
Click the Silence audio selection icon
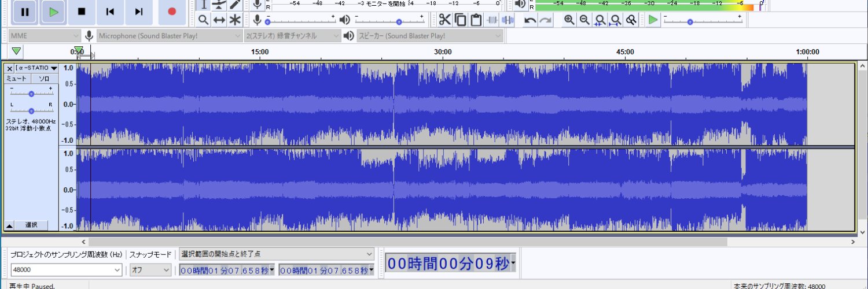point(507,20)
